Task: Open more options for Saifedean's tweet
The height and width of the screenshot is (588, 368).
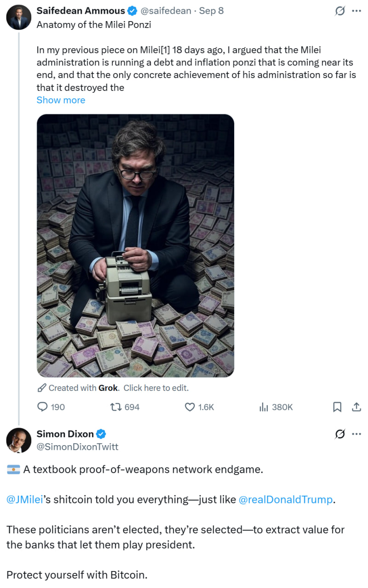Action: tap(356, 11)
